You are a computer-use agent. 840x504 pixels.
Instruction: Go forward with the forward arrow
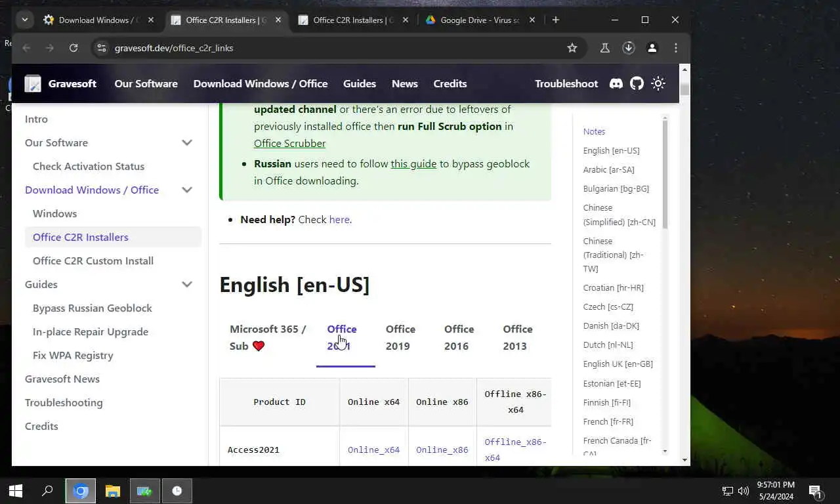[x=50, y=48]
